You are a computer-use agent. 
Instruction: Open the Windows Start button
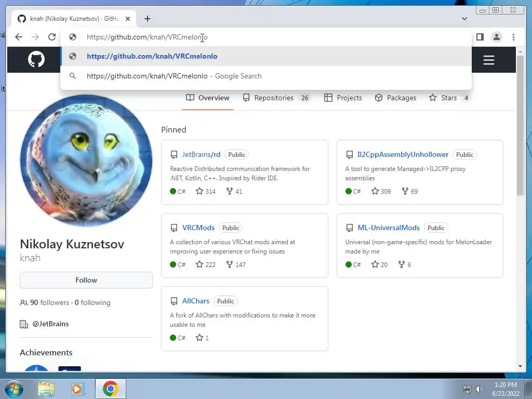(x=14, y=389)
